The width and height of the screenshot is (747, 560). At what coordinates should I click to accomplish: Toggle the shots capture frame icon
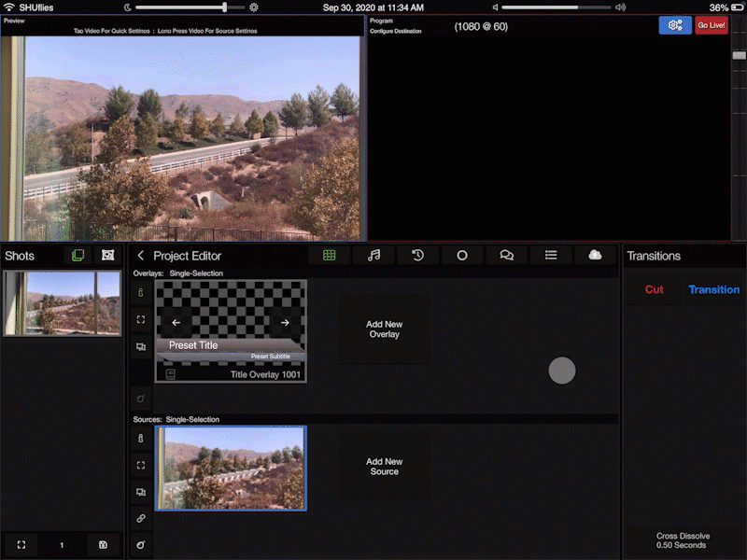(x=107, y=255)
